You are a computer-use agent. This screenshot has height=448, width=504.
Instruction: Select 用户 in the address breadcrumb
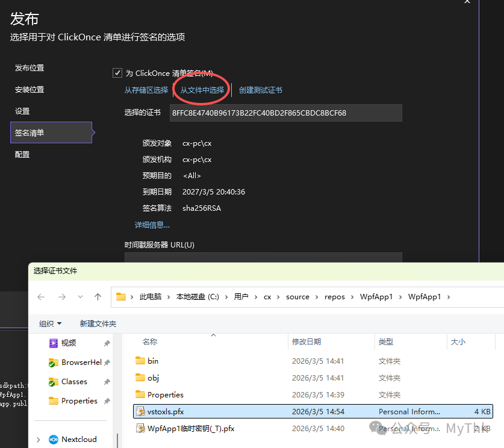pyautogui.click(x=241, y=297)
